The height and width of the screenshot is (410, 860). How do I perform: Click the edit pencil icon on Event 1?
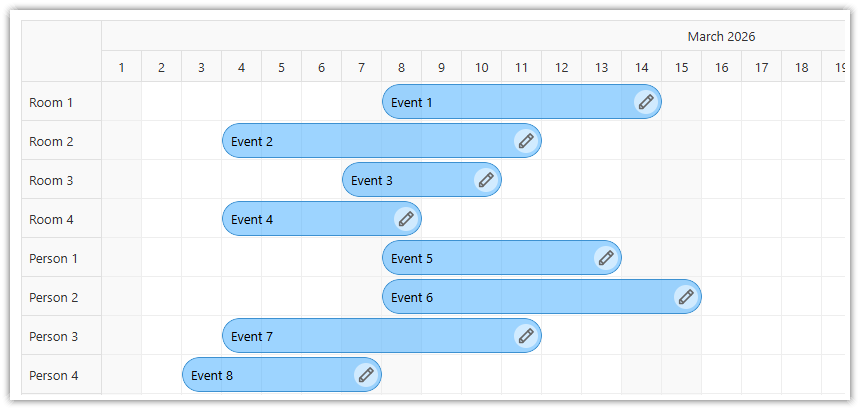tap(646, 102)
